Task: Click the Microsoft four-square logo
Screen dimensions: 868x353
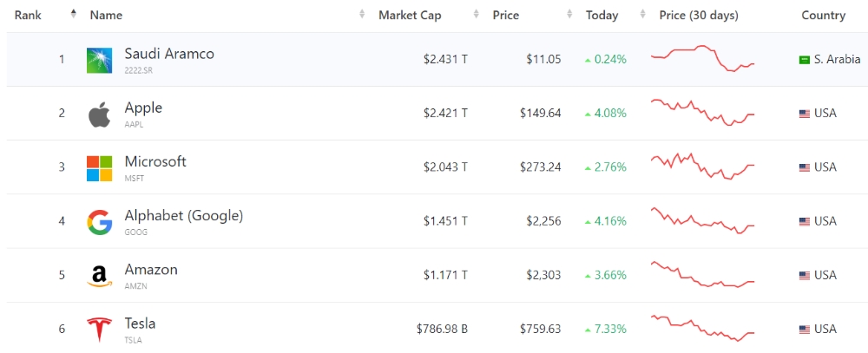Action: [x=99, y=169]
